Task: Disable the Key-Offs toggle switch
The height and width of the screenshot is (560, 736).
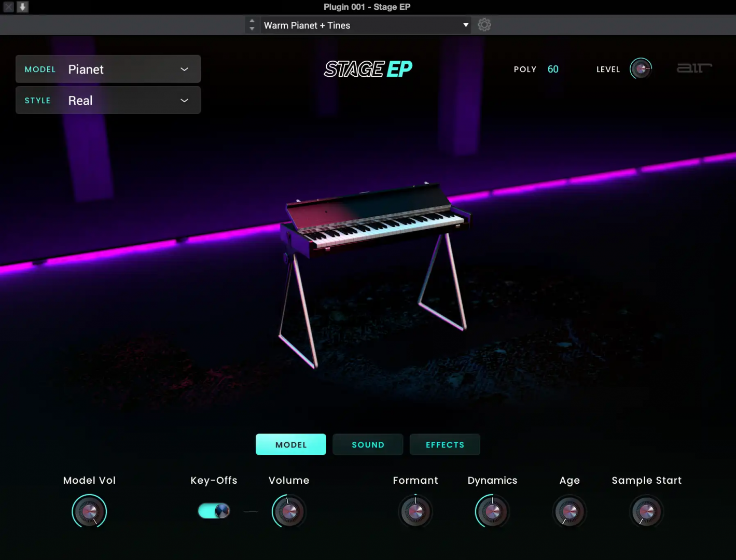Action: pos(214,511)
